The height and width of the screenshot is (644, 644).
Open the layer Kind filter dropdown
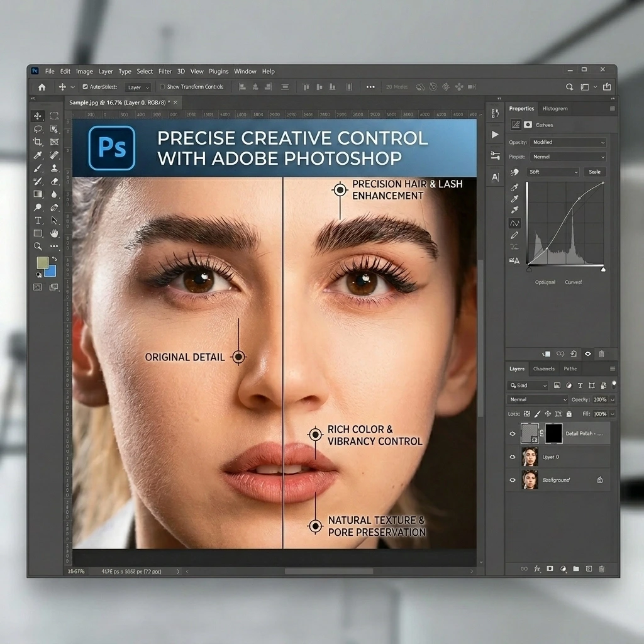(528, 386)
